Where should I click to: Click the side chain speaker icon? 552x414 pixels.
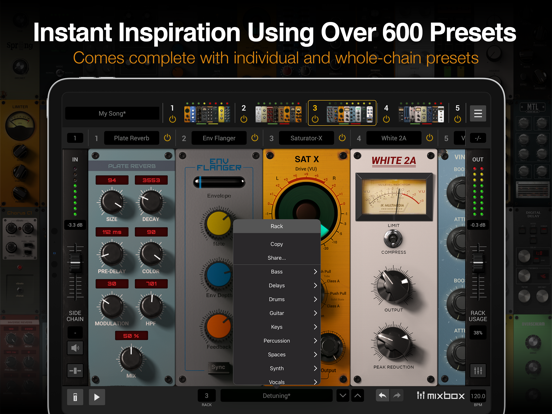pyautogui.click(x=75, y=348)
